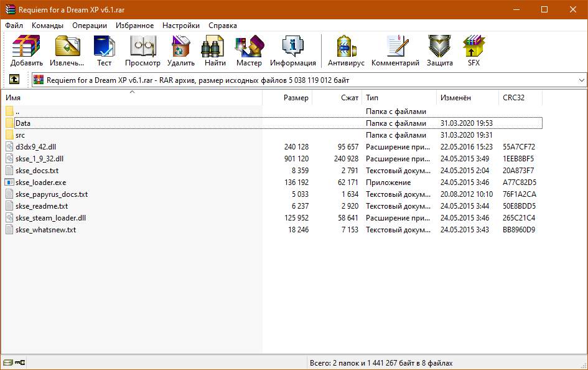Click the up one level arrow button
Image resolution: width=588 pixels, height=370 pixels.
coord(14,80)
